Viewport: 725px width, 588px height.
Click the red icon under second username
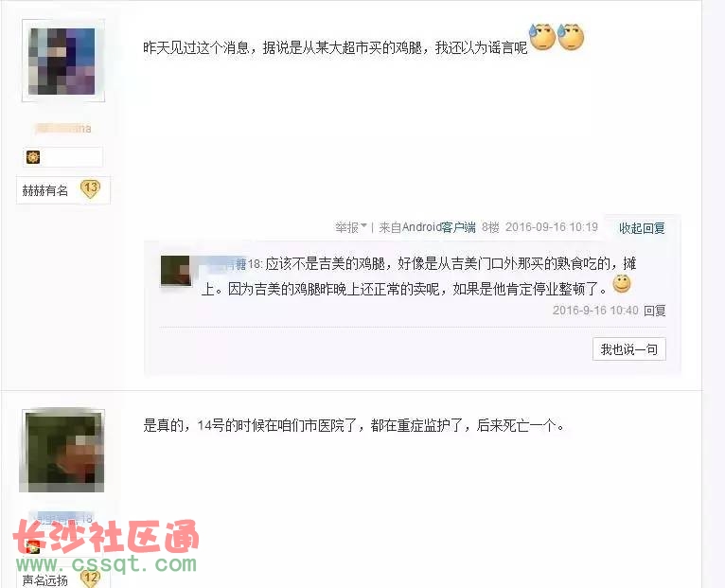pos(32,547)
